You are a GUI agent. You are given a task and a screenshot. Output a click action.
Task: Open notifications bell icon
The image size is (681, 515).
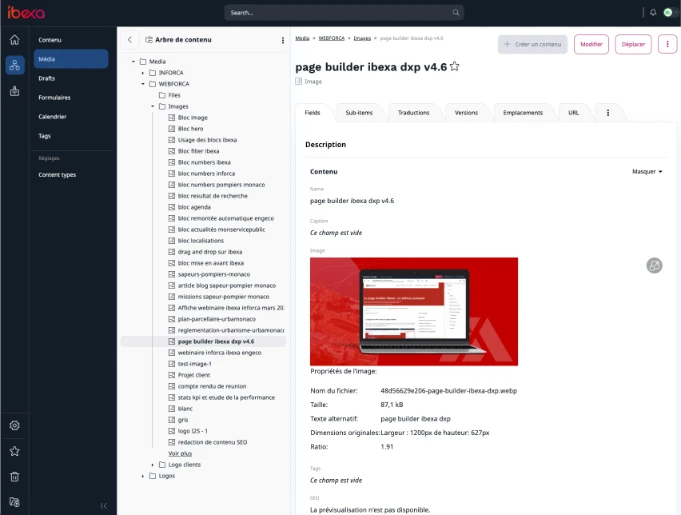tap(653, 13)
